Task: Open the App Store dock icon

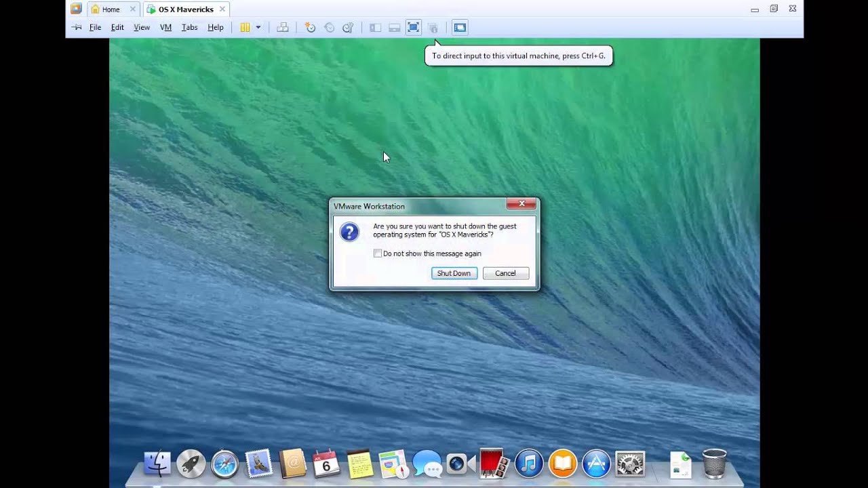Action: pyautogui.click(x=596, y=464)
